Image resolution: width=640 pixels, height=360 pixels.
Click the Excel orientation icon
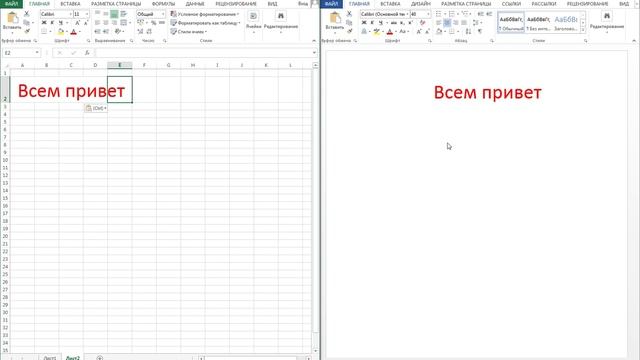118,31
